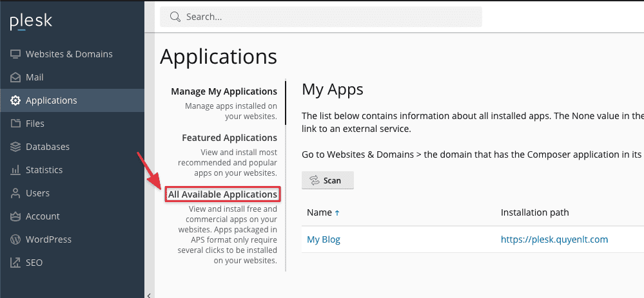Focus the Search input field
This screenshot has width=644, height=298.
click(329, 17)
